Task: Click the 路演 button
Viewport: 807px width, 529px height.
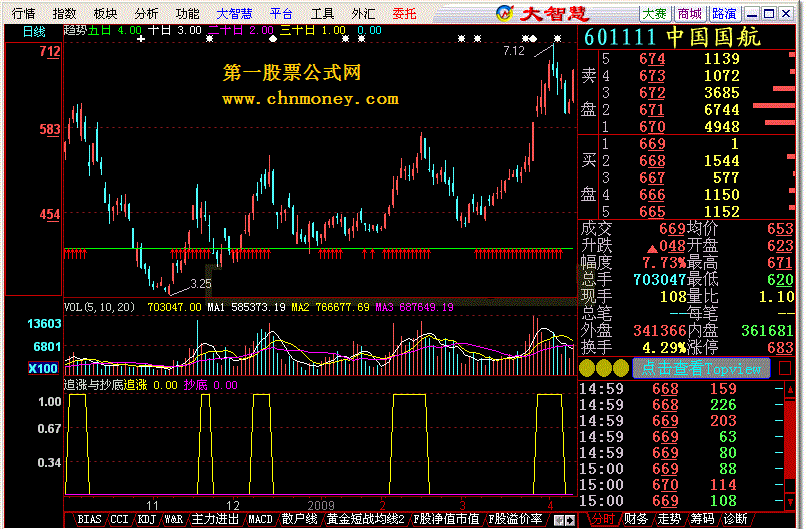Action: pos(724,13)
